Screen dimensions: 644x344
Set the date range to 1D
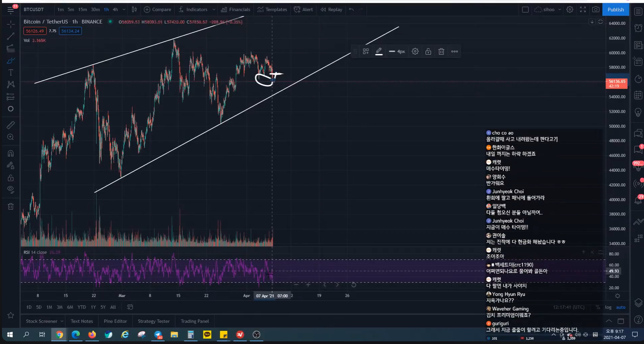29,307
